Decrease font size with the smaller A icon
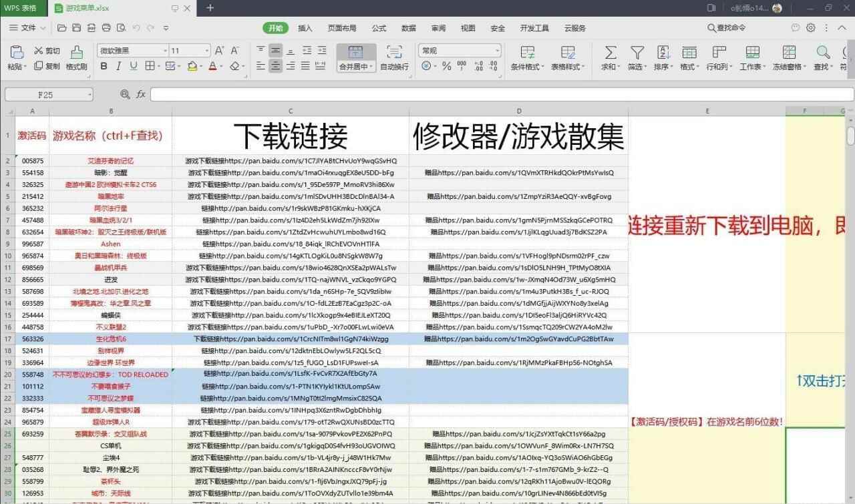Viewport: 855px width, 504px height. (234, 51)
